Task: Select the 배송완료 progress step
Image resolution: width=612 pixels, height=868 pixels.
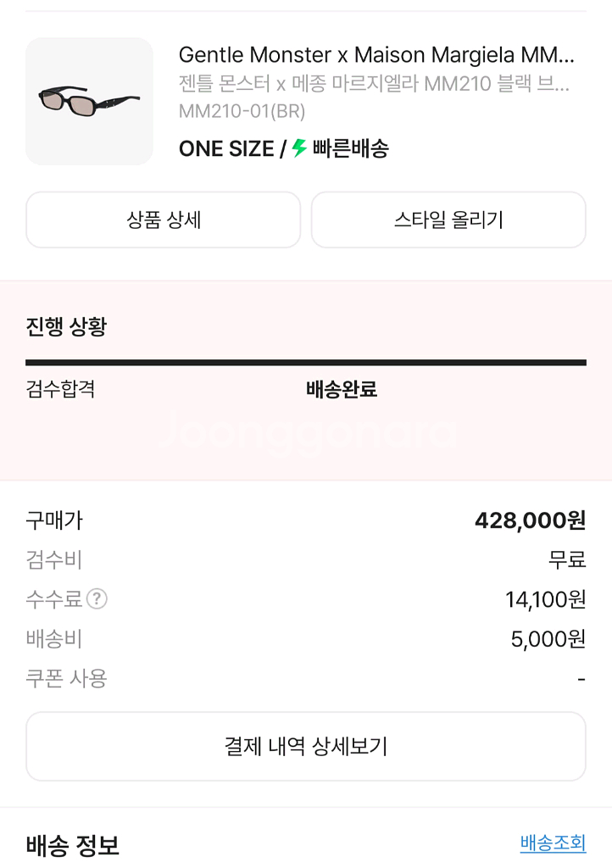Action: 341,390
